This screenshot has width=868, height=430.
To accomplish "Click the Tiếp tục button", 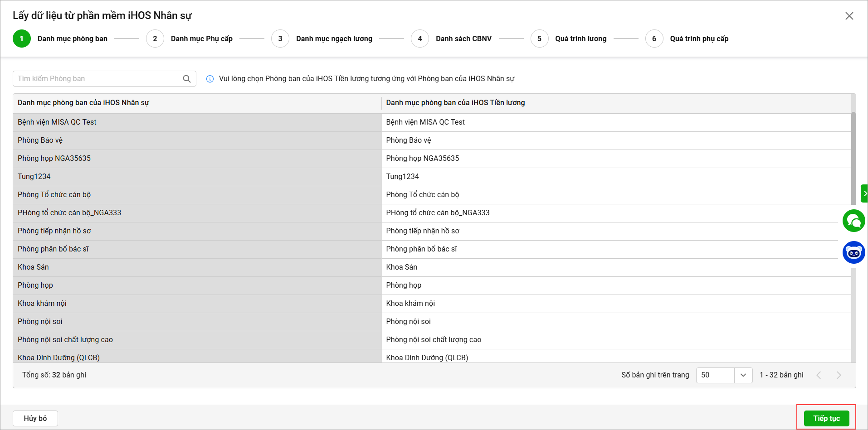I will (x=826, y=418).
